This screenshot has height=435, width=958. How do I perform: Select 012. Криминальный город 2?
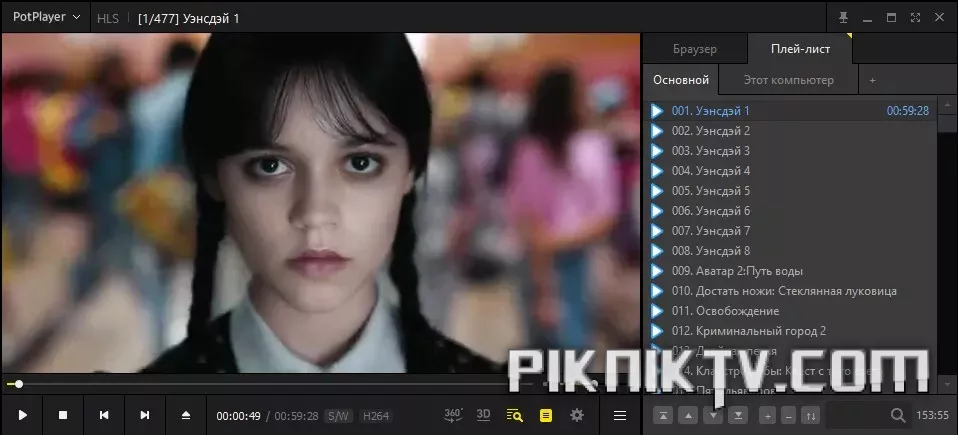[790, 331]
